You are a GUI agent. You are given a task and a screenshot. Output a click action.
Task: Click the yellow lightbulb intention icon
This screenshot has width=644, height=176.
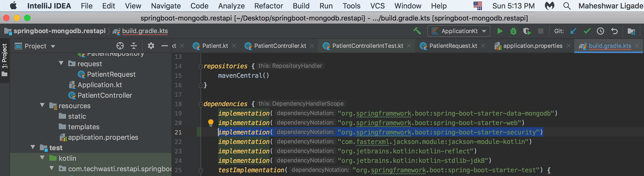point(211,123)
